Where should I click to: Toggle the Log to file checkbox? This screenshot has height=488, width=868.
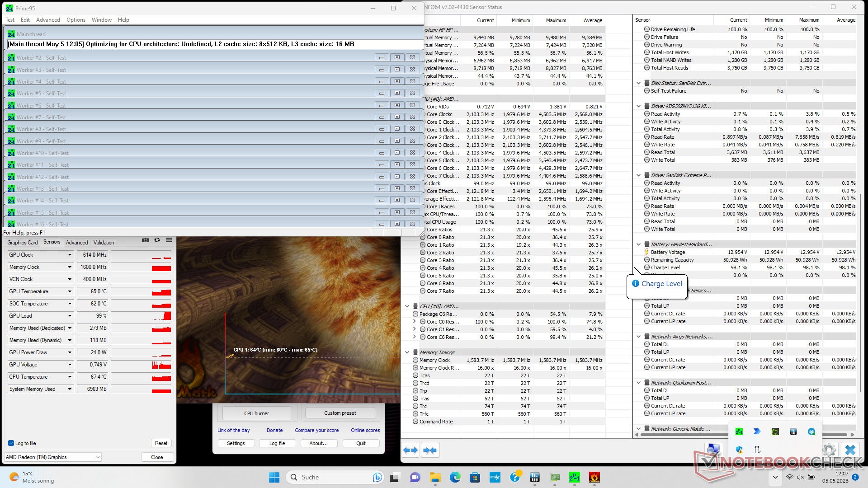click(x=11, y=443)
